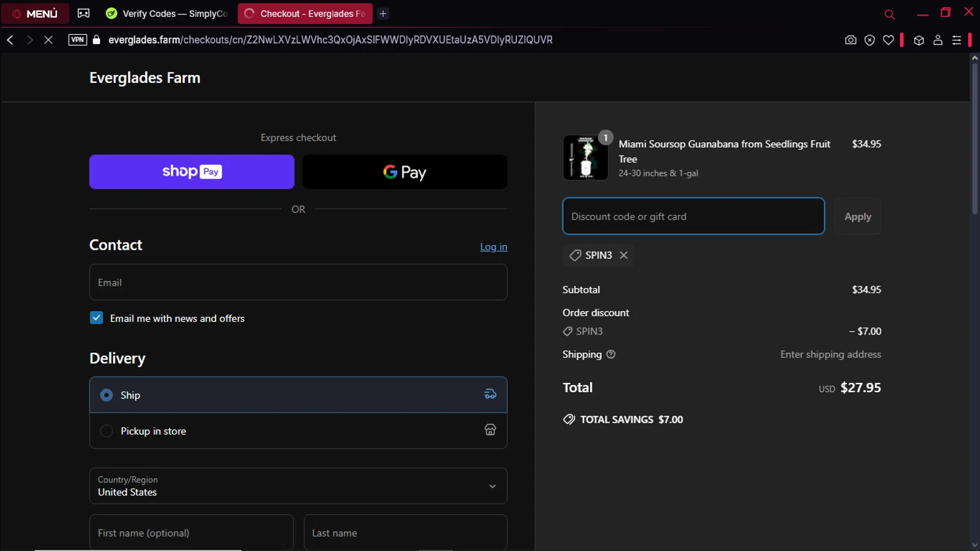Remove the SPIN3 discount code

pos(624,255)
